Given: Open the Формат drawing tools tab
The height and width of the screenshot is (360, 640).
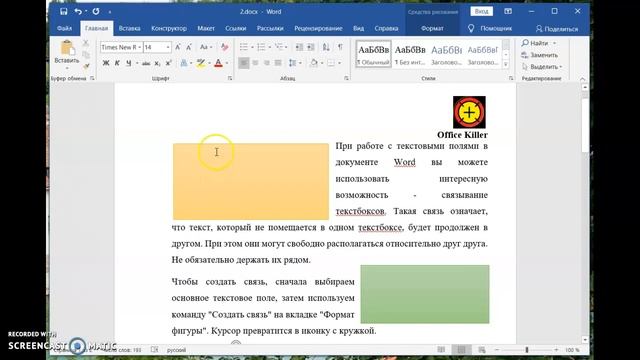Looking at the screenshot, I should [x=432, y=28].
